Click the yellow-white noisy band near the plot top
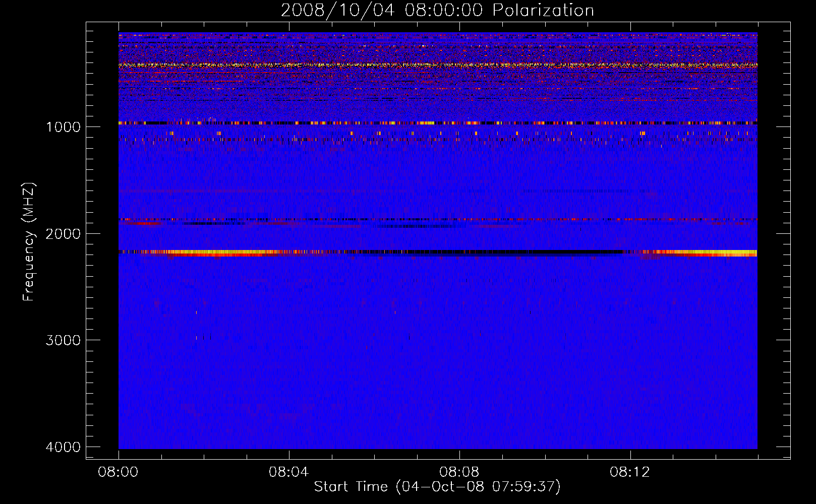This screenshot has height=504, width=816. click(x=437, y=65)
